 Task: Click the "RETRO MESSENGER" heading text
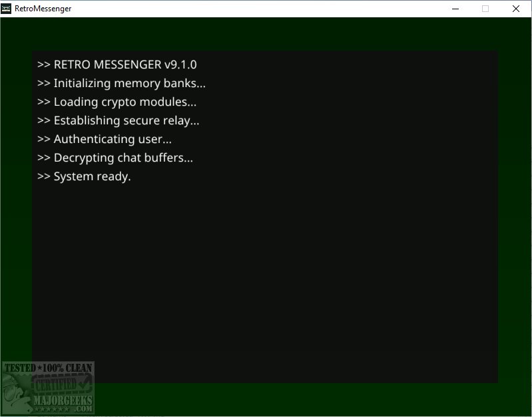point(107,65)
